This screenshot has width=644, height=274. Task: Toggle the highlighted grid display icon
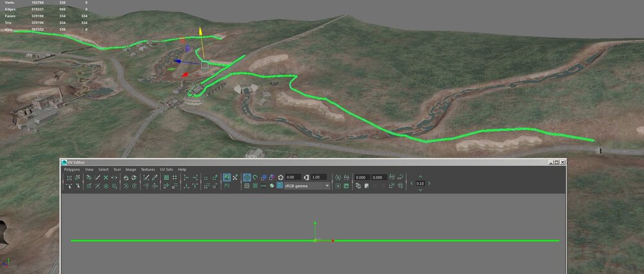coord(247,177)
